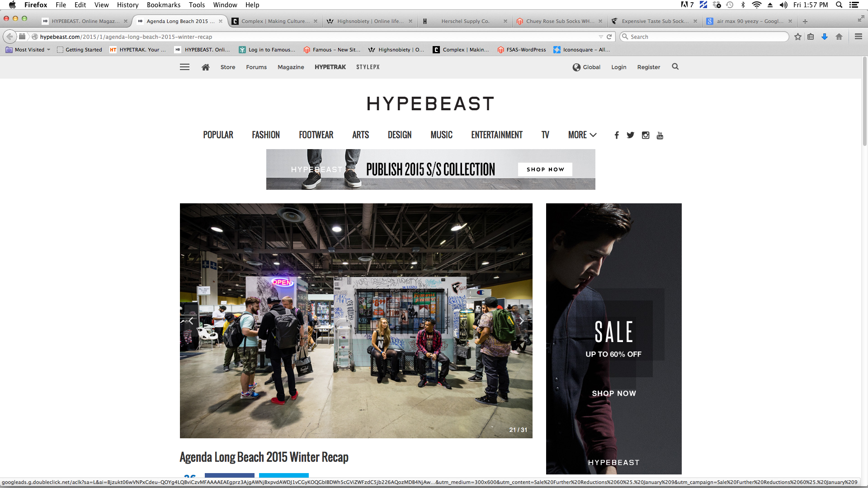Open the History menu

127,5
